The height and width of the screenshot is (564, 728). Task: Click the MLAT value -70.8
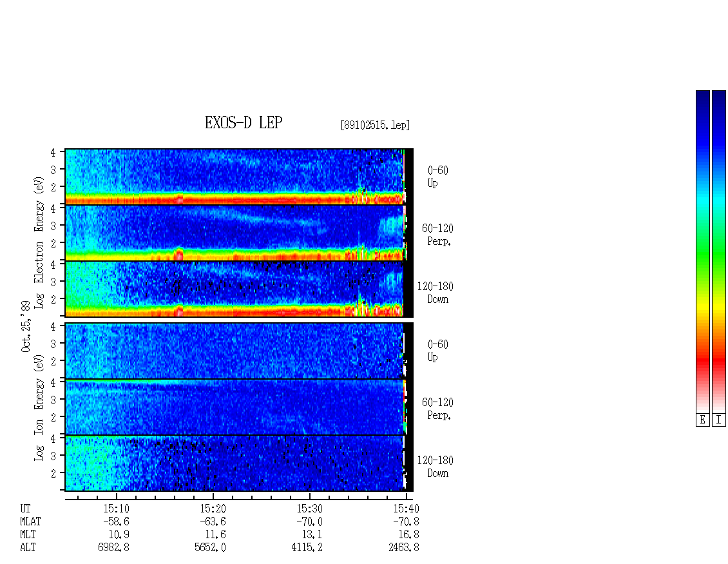[407, 521]
